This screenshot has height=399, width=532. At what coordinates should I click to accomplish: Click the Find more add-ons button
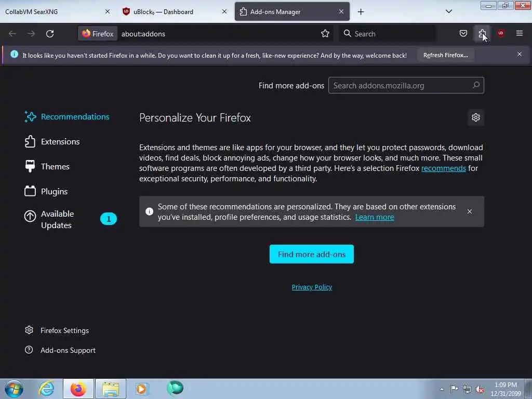(312, 254)
